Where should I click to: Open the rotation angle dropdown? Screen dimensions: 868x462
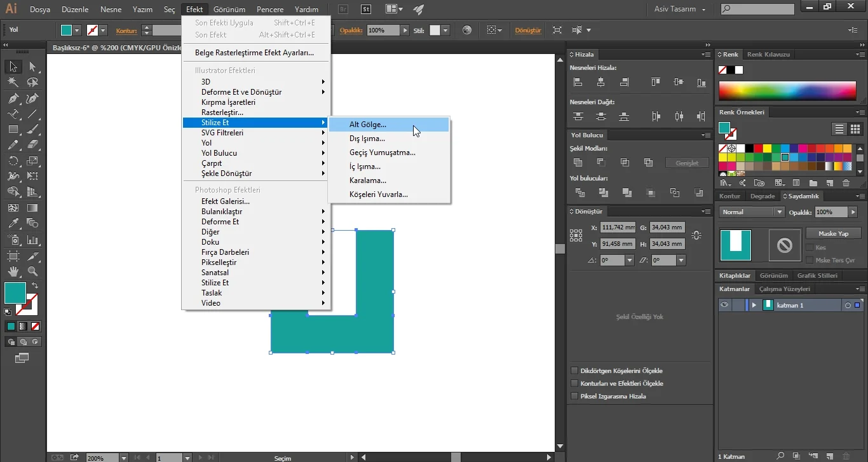coord(630,260)
